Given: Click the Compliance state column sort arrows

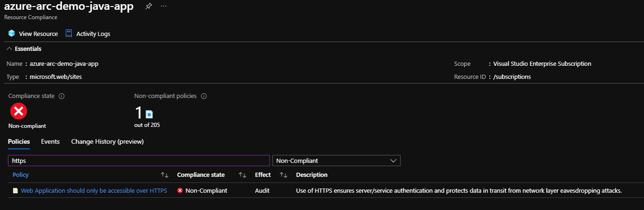Looking at the screenshot, I should coord(242,175).
